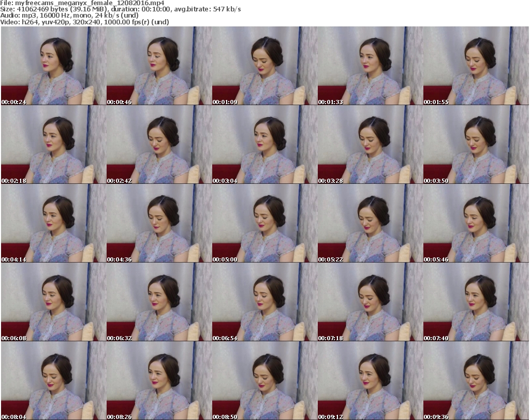
Task: Click the 00:05:22 video frame
Action: (x=370, y=223)
